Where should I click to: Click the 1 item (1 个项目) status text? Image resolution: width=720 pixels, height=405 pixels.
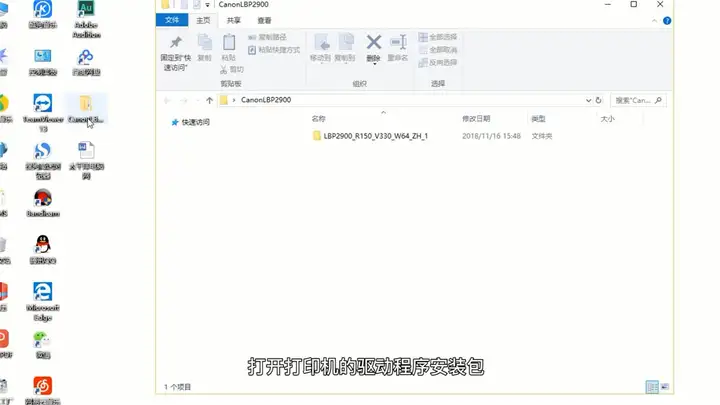coord(178,387)
